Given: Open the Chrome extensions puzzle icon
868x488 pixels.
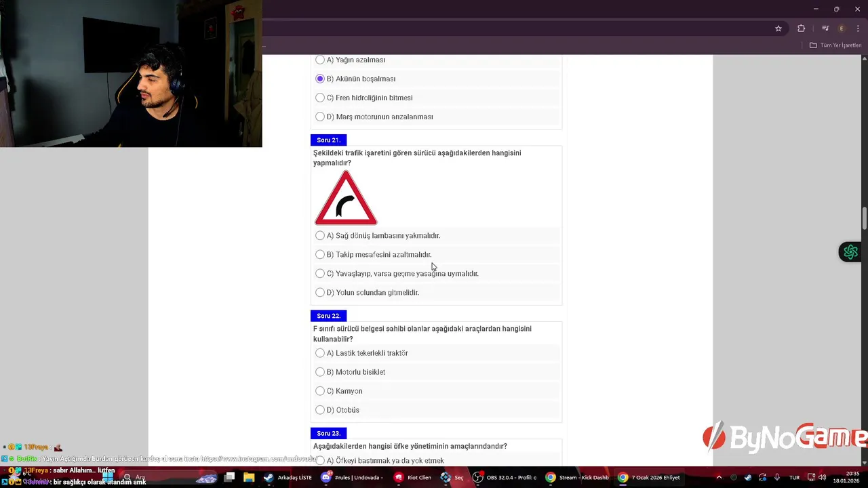Looking at the screenshot, I should tap(801, 28).
